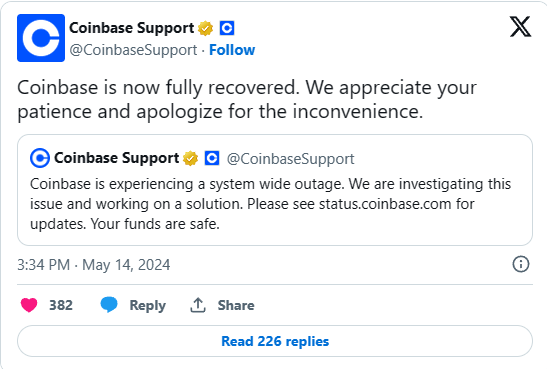
Task: Click the blue reply bubble icon
Action: 109,305
